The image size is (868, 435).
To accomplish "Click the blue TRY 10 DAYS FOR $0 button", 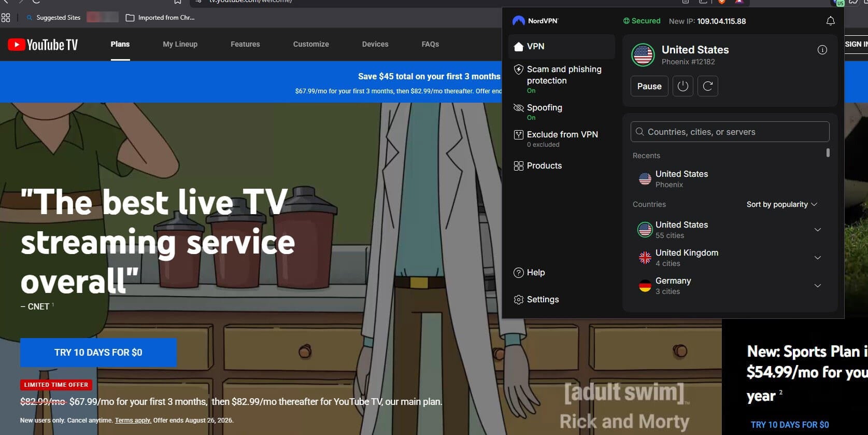I will 98,353.
